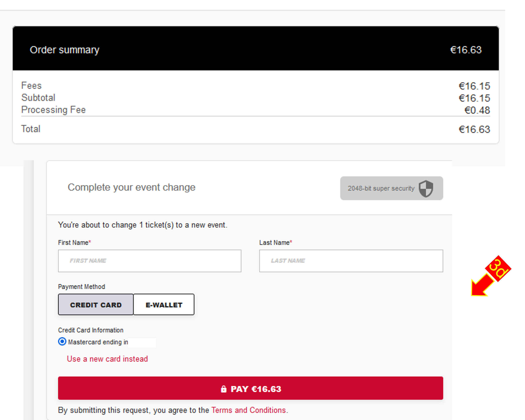525x420 pixels.
Task: Click the red "3d" label marker
Action: coord(498,268)
